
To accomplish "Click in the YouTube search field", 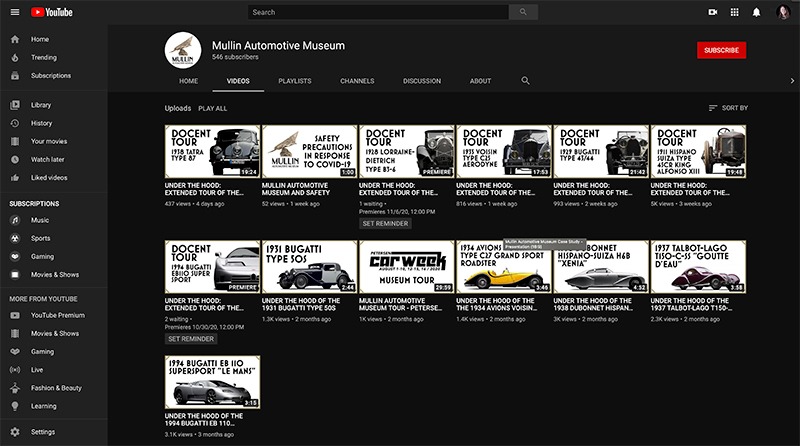I will coord(378,12).
